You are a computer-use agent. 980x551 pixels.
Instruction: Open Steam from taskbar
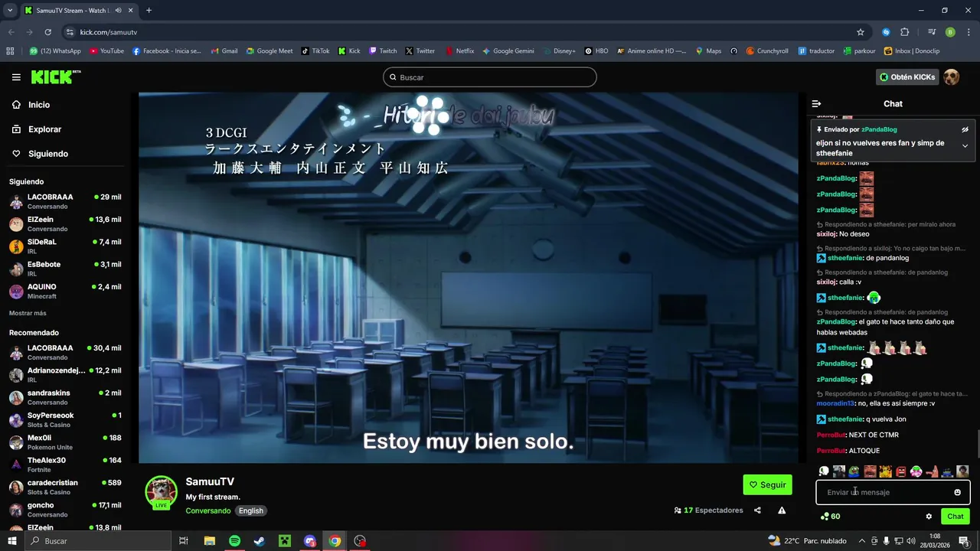[x=260, y=541]
